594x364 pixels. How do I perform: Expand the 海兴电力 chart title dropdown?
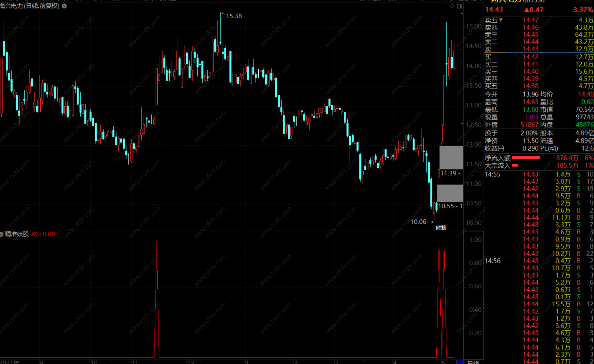(x=64, y=6)
